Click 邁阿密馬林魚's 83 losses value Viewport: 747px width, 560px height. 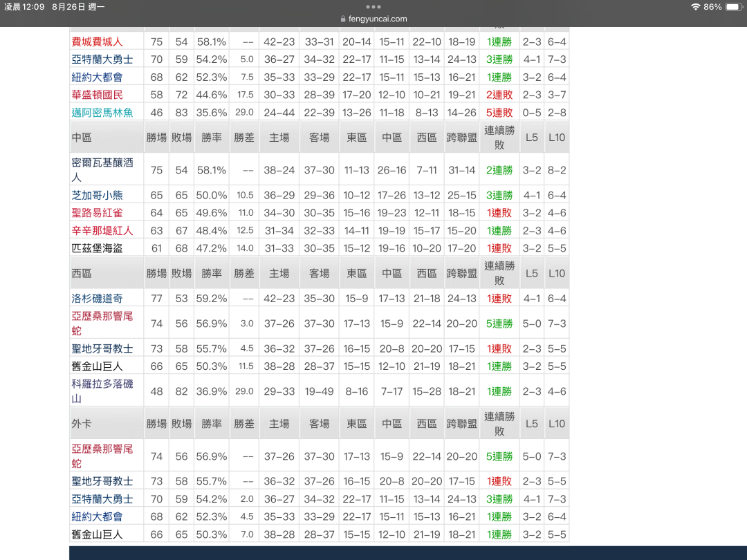click(x=181, y=113)
